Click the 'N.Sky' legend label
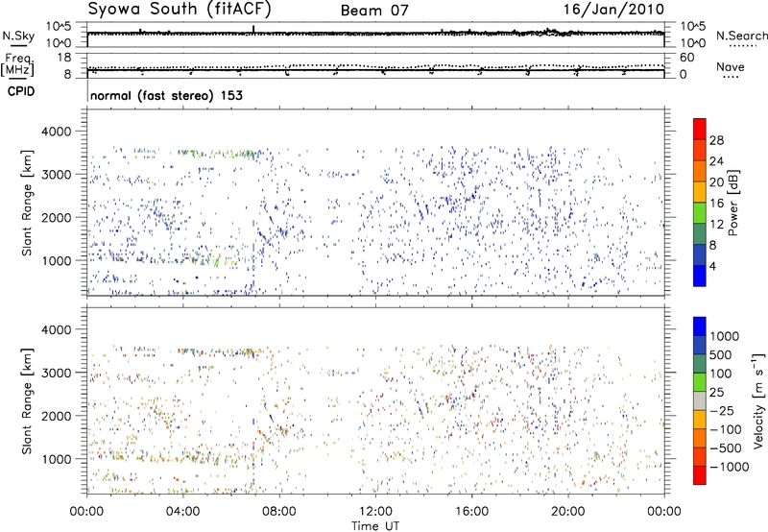This screenshot has height=532, width=768. coord(18,36)
